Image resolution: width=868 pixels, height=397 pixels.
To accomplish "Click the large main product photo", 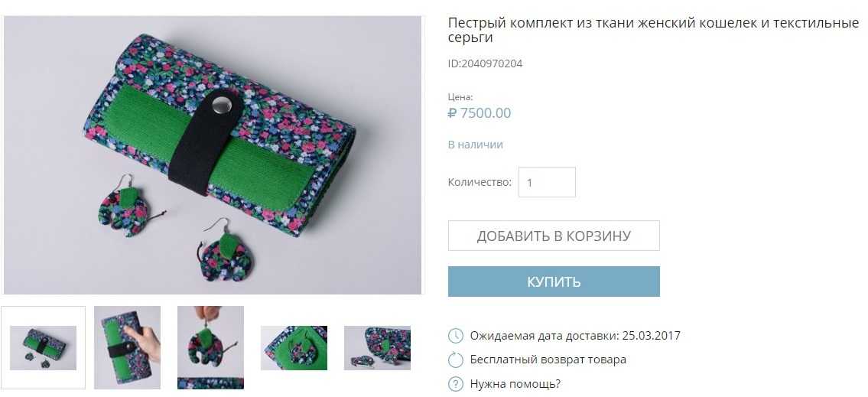I will pos(213,155).
